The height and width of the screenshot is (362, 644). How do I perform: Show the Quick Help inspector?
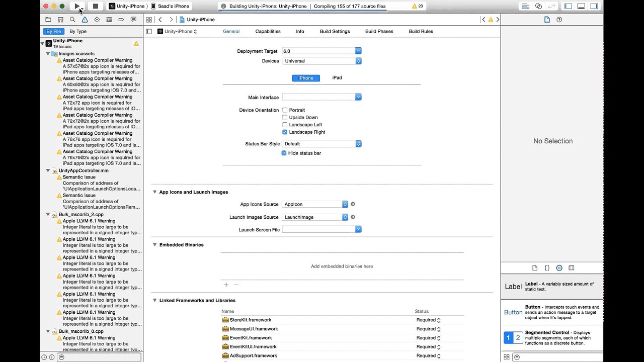(x=559, y=20)
